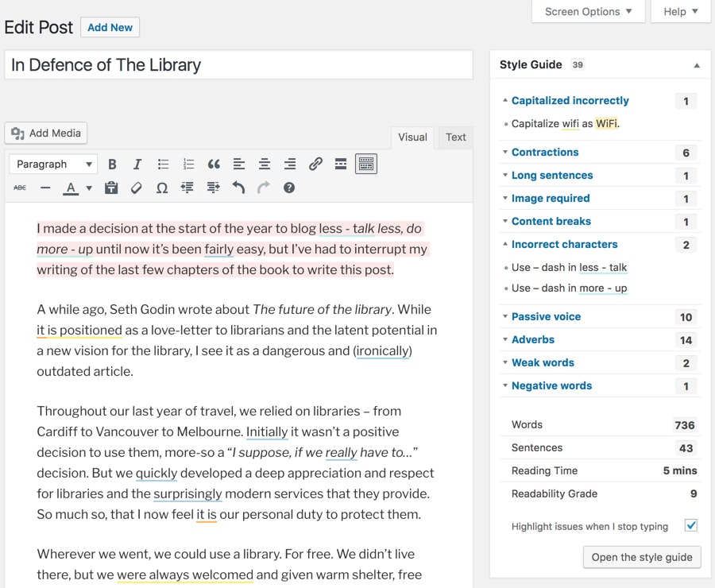Image resolution: width=715 pixels, height=588 pixels.
Task: Toggle bold formatting in the editor toolbar
Action: (112, 164)
